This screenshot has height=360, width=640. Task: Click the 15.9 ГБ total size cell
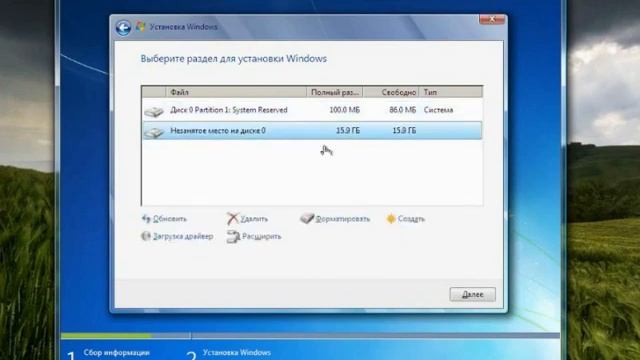(348, 131)
